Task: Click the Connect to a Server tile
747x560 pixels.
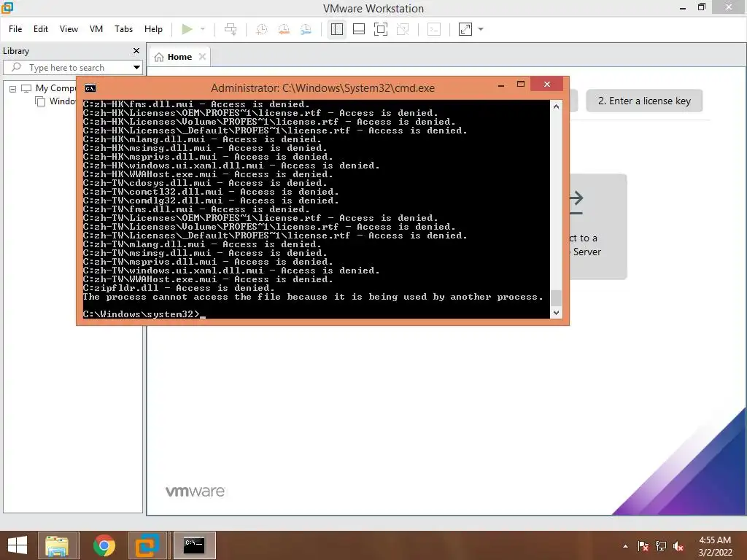Action: pos(598,227)
